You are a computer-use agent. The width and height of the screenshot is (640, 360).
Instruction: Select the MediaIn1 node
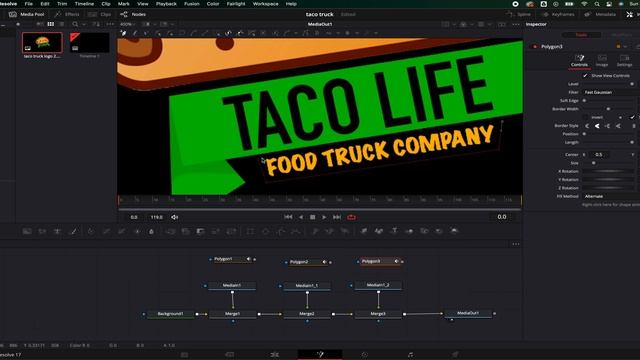point(232,286)
